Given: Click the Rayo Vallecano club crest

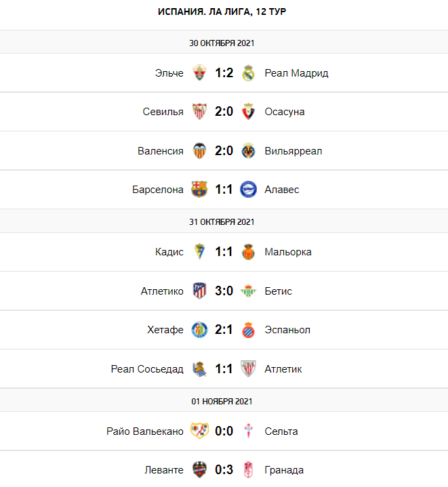Looking at the screenshot, I should (x=199, y=431).
